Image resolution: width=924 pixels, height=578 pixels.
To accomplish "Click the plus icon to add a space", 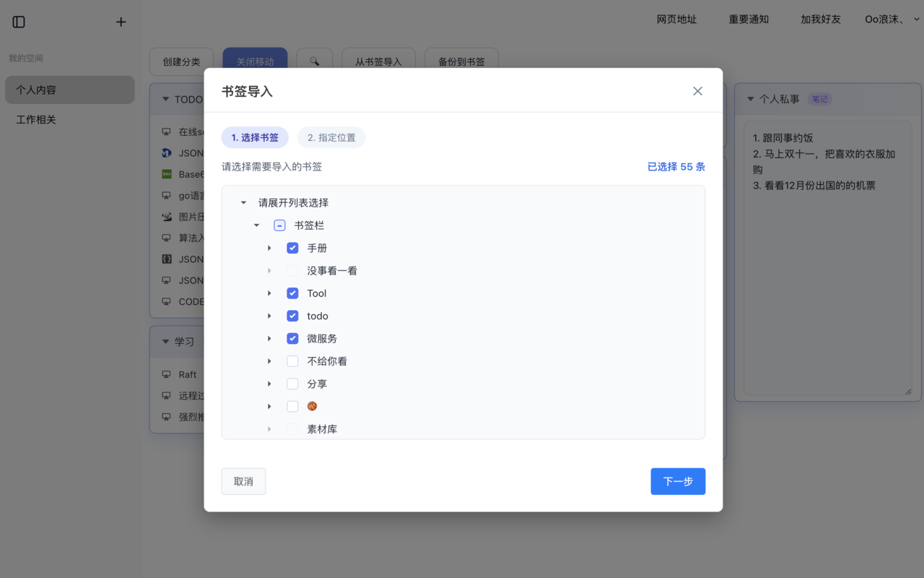I will [x=121, y=22].
